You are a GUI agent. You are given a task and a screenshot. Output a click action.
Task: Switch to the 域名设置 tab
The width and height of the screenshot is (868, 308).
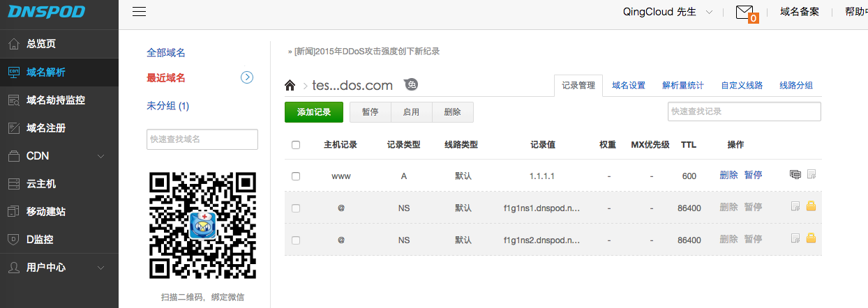[x=629, y=86]
